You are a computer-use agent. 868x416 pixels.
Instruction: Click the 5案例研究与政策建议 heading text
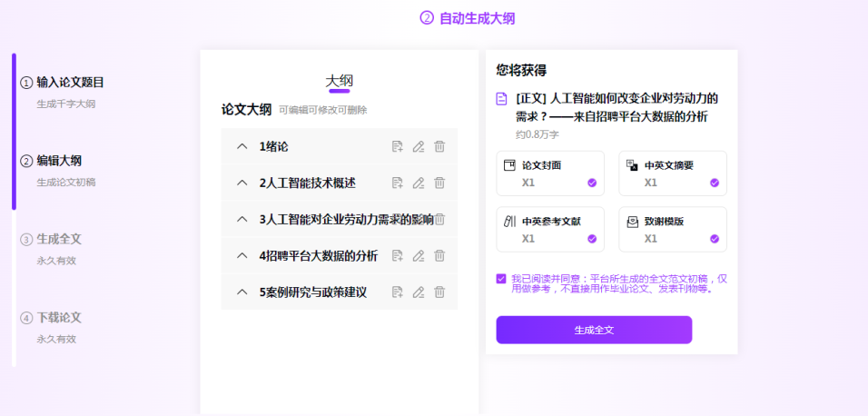(x=313, y=292)
